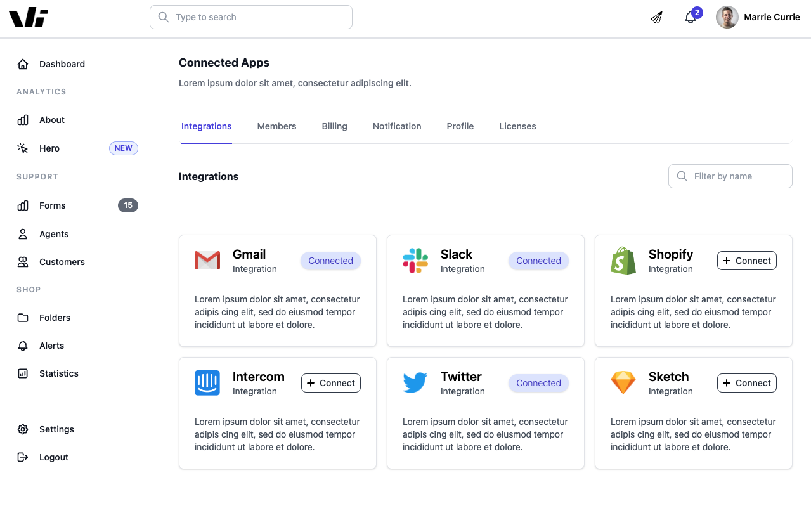Click Twitter's Connected status badge

point(538,383)
